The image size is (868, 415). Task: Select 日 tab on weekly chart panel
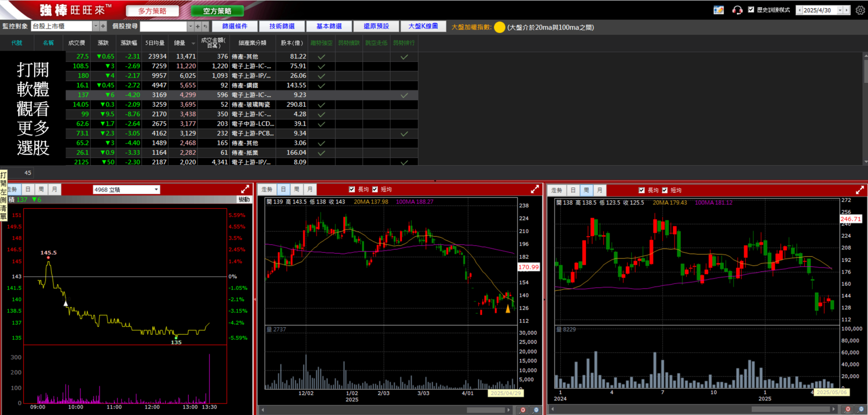click(x=573, y=190)
